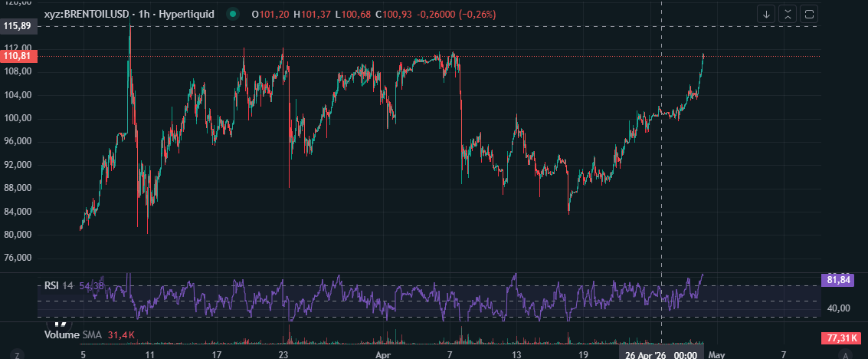Click the red 110,81 last price label
The width and height of the screenshot is (868, 359).
tap(18, 56)
